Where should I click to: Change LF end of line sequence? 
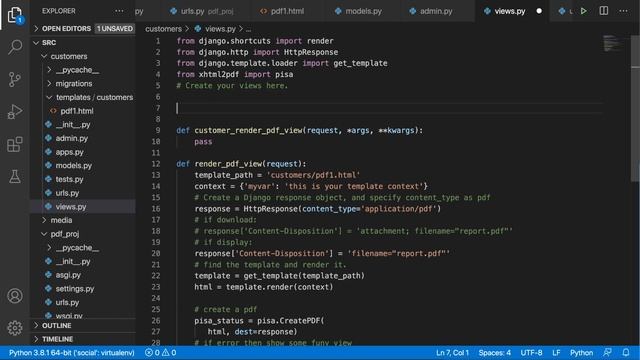point(556,353)
